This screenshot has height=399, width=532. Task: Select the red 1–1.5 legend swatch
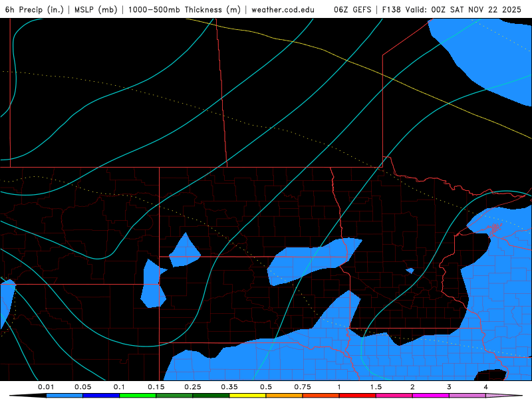click(x=358, y=396)
